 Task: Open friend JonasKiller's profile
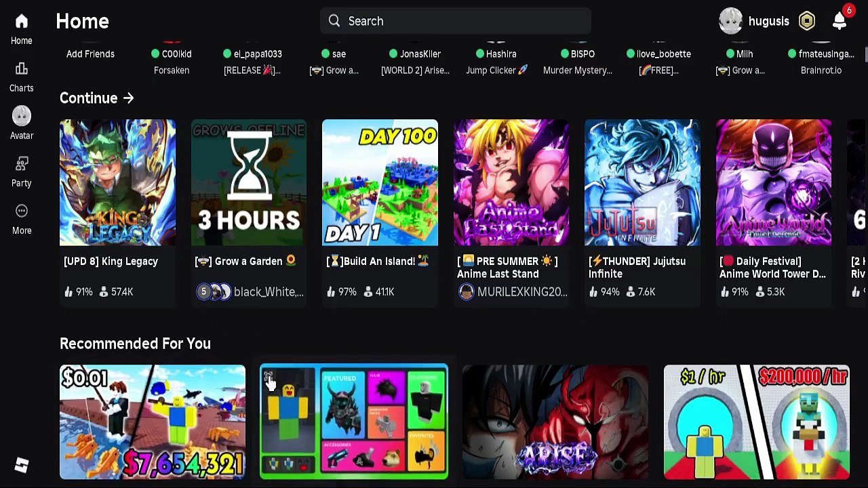[415, 54]
